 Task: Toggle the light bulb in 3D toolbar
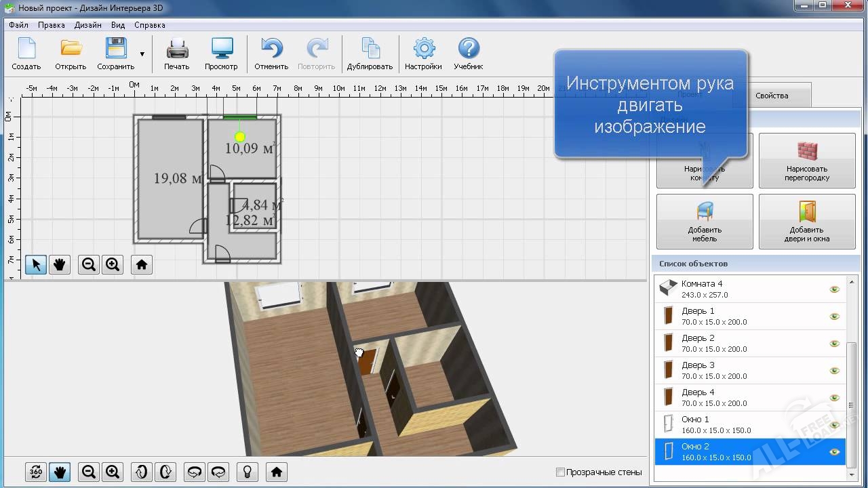248,472
